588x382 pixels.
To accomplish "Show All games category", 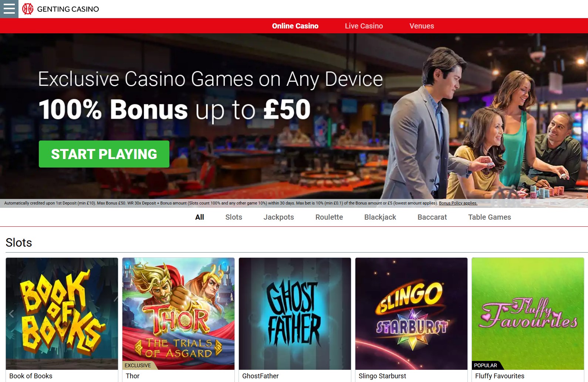I will [x=199, y=217].
